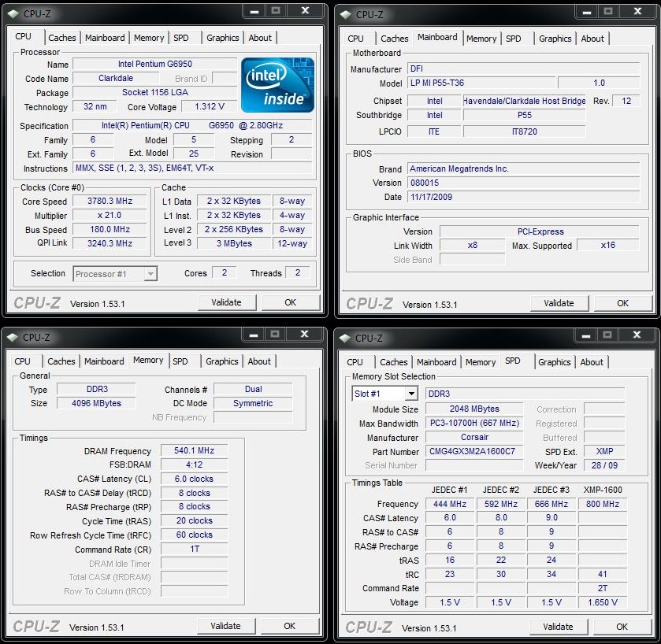Viewport: 661px width, 644px height.
Task: Click the package value "Socket 1156 LGA"
Action: click(154, 93)
